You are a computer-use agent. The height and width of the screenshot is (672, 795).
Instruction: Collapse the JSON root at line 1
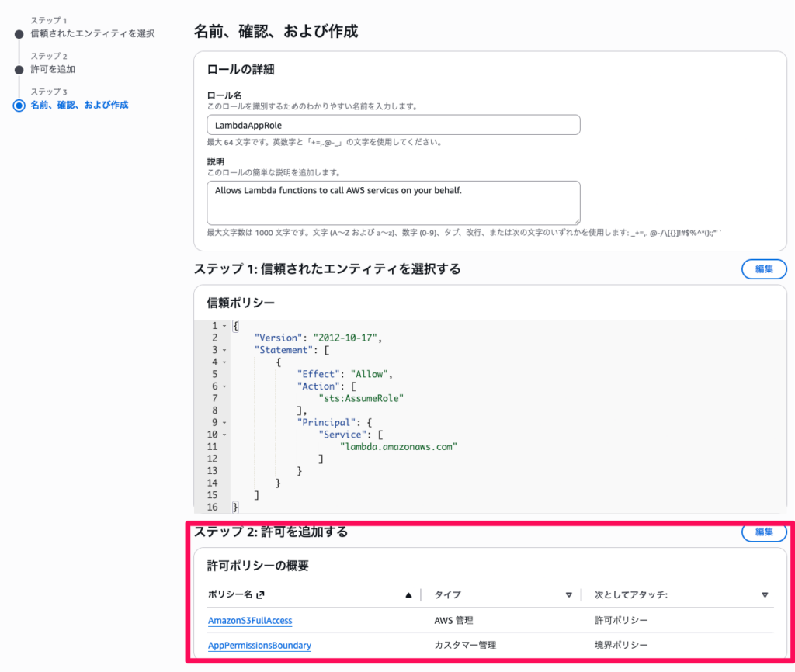click(224, 326)
